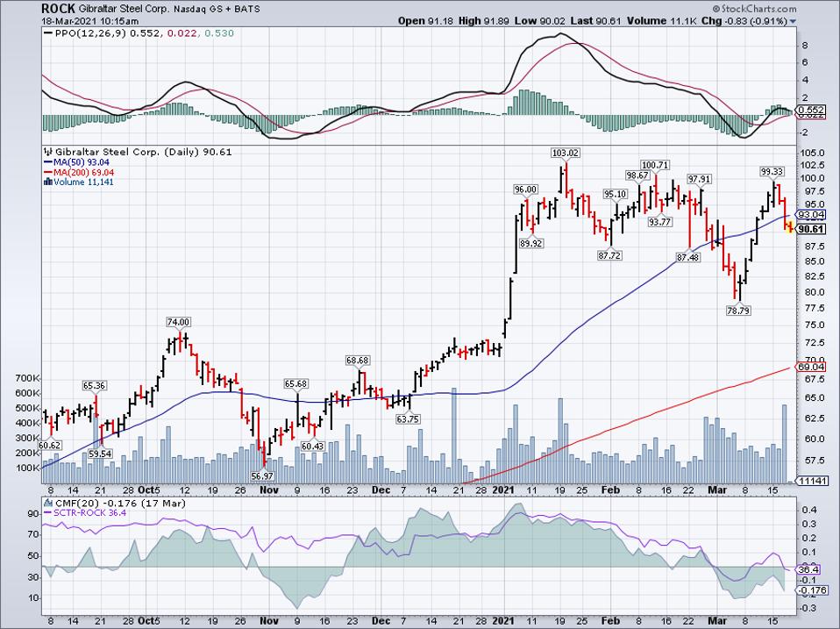Click the 99.33 high price annotation
The height and width of the screenshot is (629, 840).
pos(772,172)
